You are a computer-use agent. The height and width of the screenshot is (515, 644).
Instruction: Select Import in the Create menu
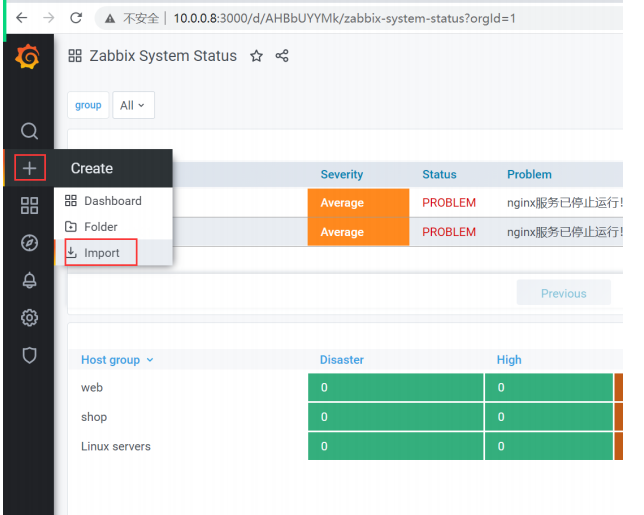coord(113,253)
